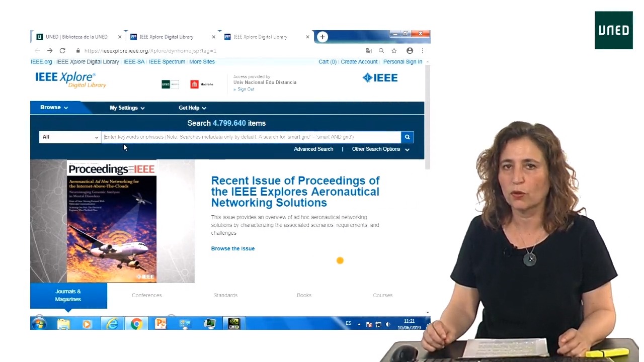The height and width of the screenshot is (362, 644).
Task: Click the volume speaker icon in system tray
Action: coord(388,324)
